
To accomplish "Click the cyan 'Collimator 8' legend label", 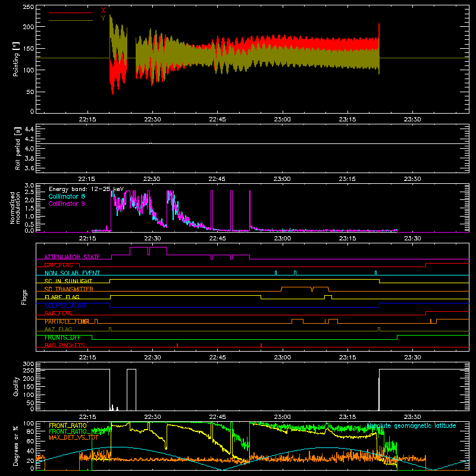I will (67, 196).
